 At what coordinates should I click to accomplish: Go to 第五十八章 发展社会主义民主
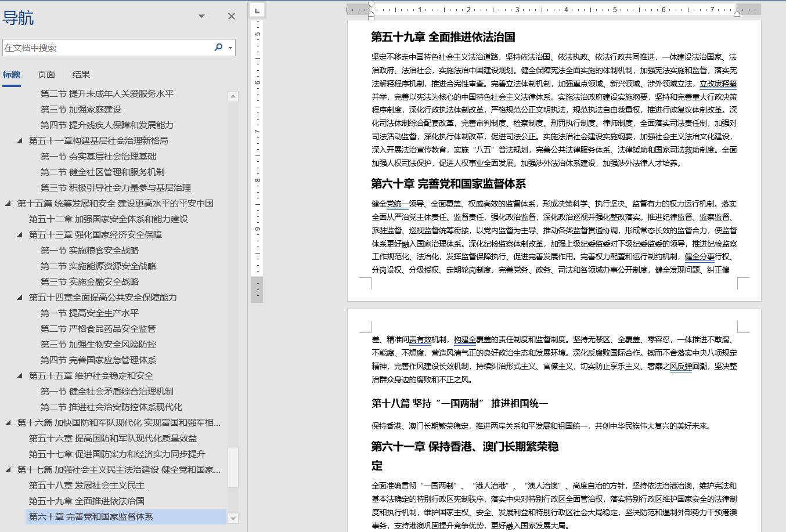point(86,485)
